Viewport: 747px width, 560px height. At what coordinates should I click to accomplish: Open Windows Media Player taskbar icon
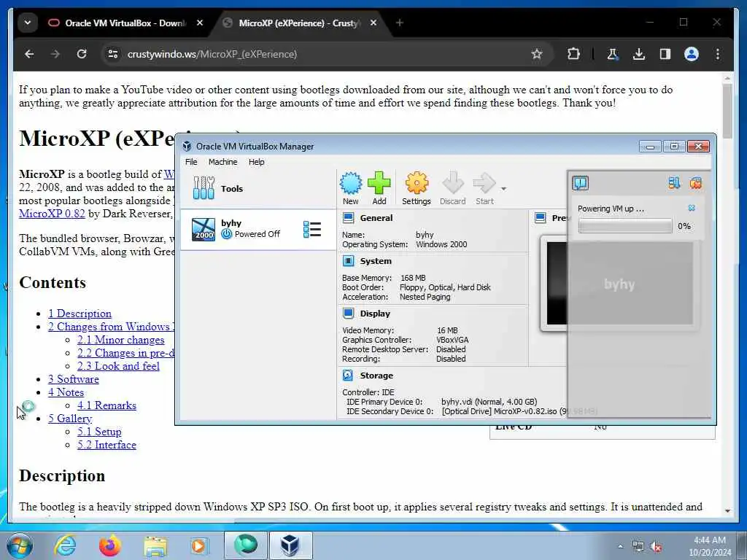200,545
